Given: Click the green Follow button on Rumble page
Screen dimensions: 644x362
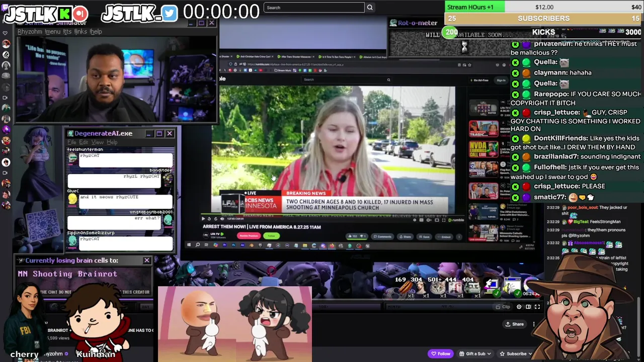Looking at the screenshot, I should pyautogui.click(x=272, y=236).
